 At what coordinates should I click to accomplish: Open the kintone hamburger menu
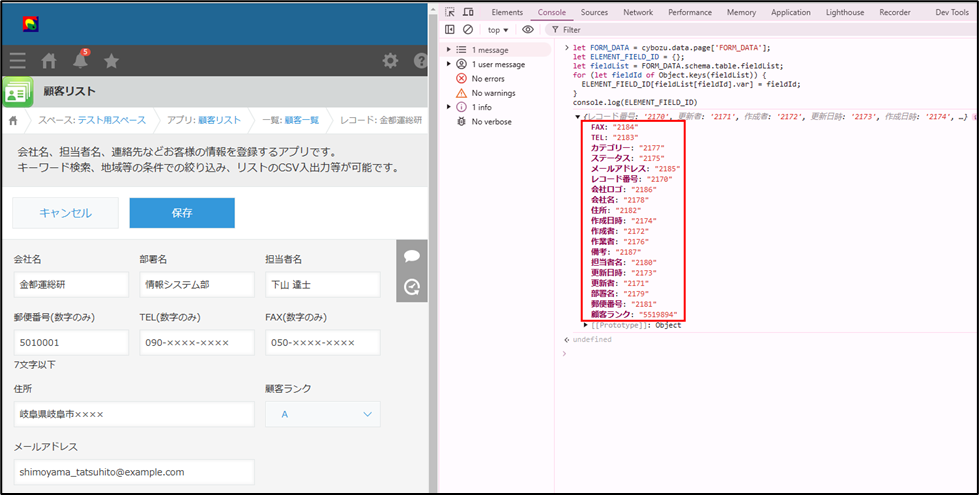17,61
